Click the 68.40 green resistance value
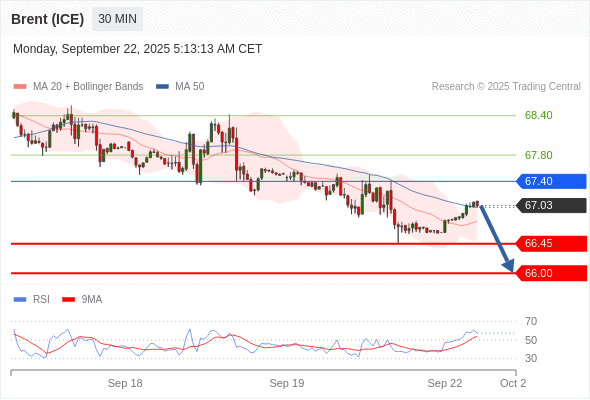The height and width of the screenshot is (400, 590). click(538, 115)
